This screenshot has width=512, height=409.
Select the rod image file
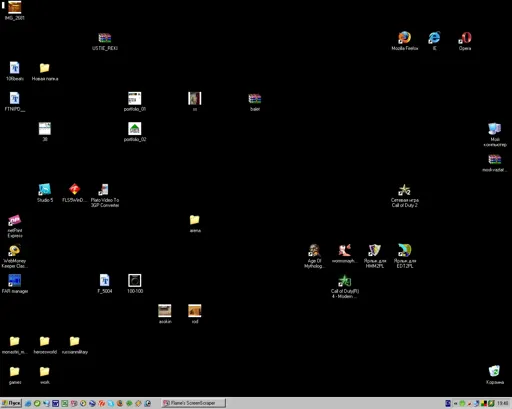tap(195, 311)
